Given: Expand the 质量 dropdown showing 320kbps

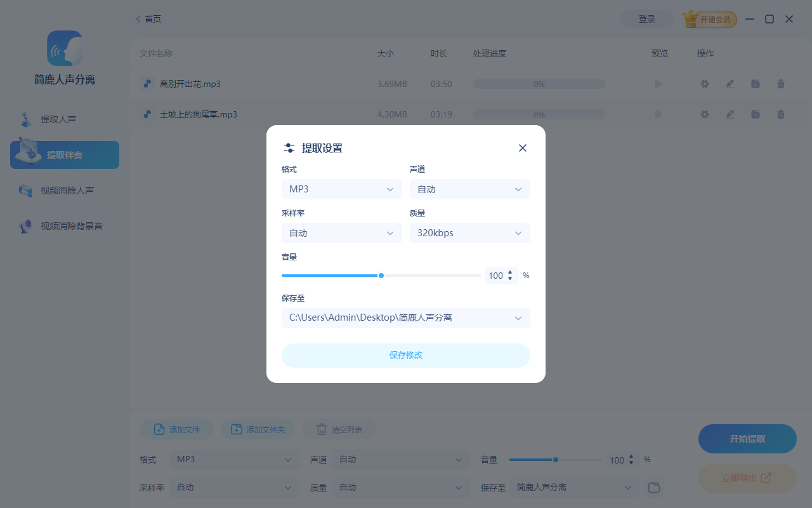Looking at the screenshot, I should pos(469,233).
